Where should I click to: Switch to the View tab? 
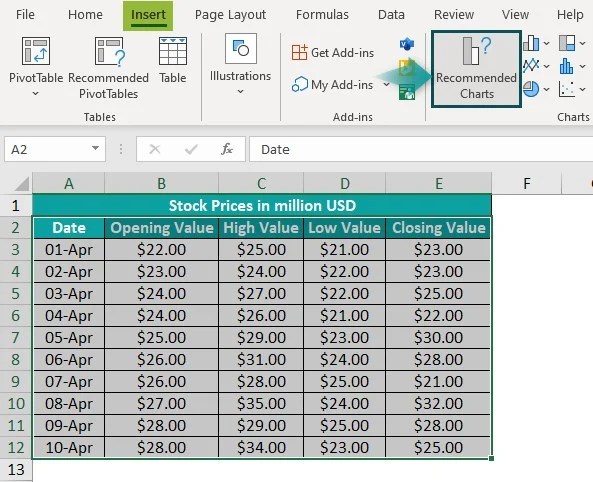515,15
